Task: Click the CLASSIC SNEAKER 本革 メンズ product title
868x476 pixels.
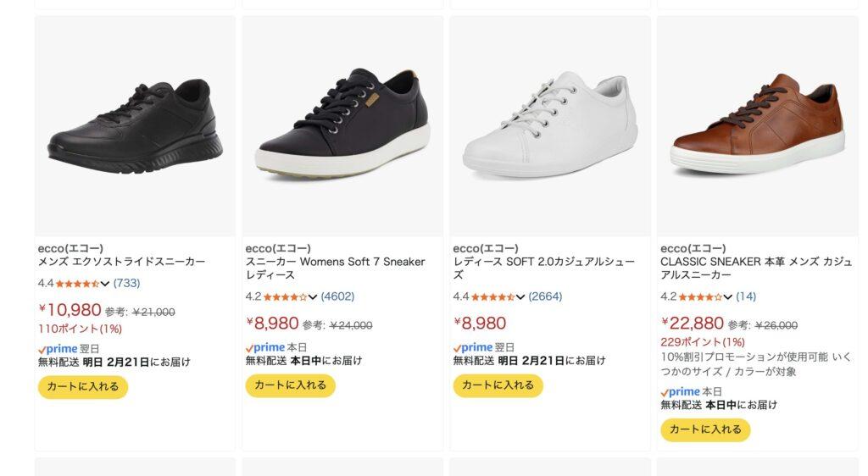Action: 755,268
